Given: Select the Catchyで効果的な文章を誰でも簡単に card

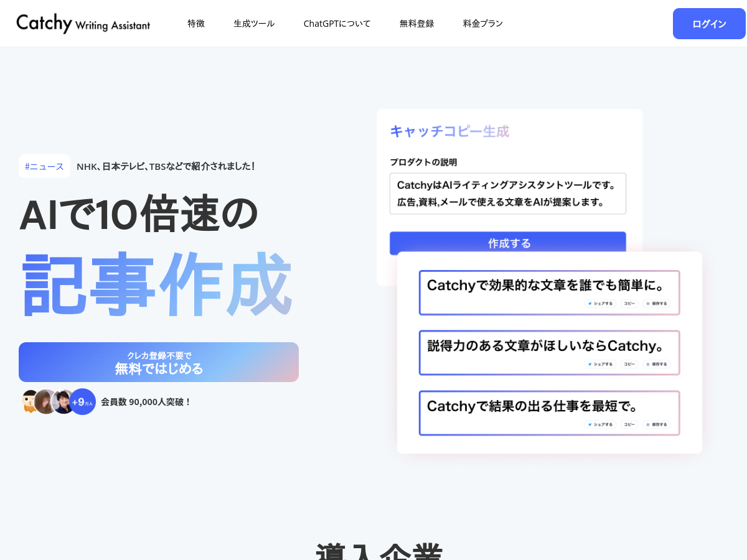Looking at the screenshot, I should click(550, 292).
